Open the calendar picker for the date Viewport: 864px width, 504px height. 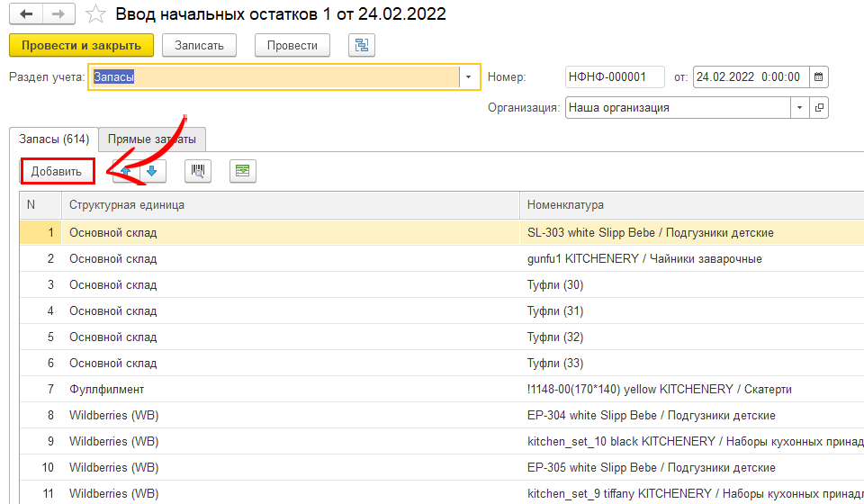pos(818,77)
